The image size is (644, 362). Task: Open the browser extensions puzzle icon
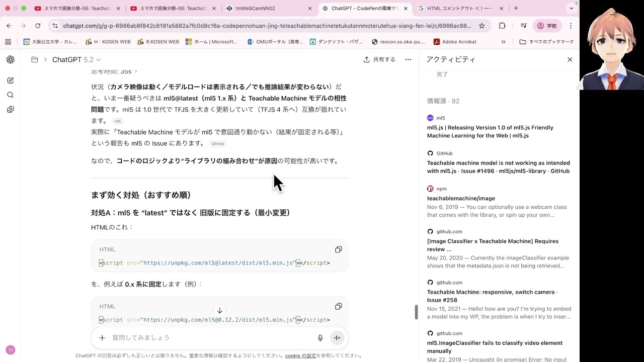(502, 26)
